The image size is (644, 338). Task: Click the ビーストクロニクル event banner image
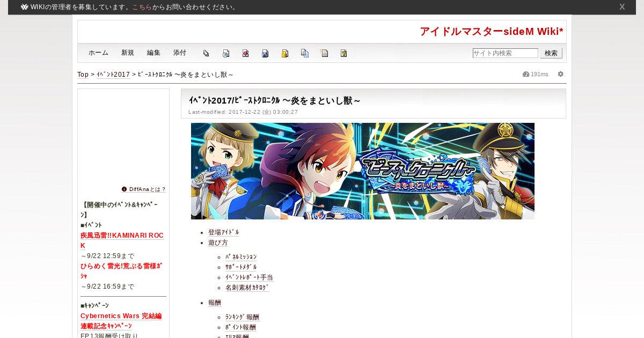[x=363, y=171]
